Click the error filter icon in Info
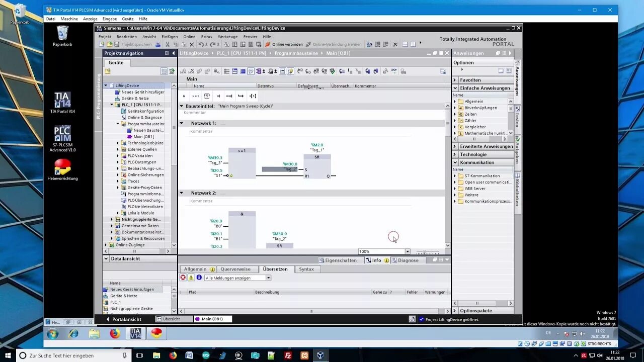The width and height of the screenshot is (644, 362). 183,278
